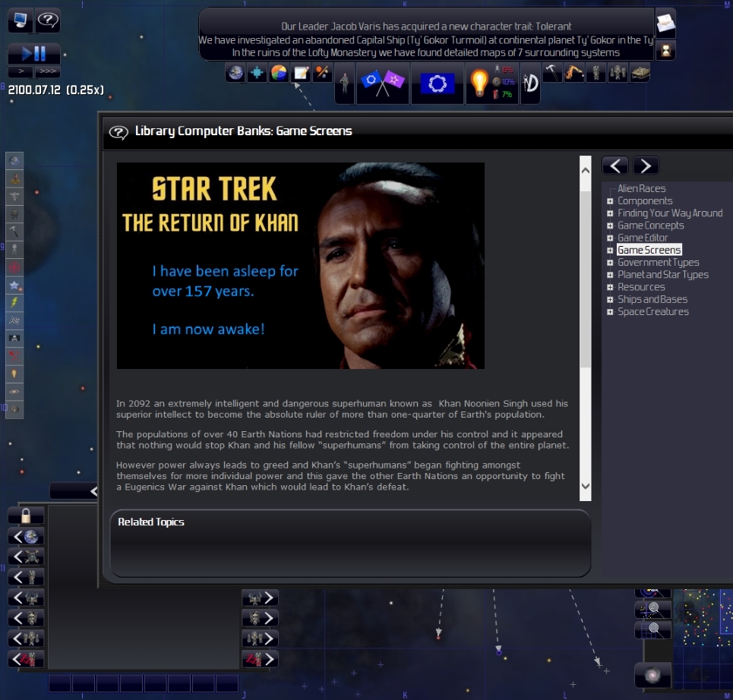Click the hourglass icon beside messages
Screen dimensions: 733x700
tap(665, 50)
